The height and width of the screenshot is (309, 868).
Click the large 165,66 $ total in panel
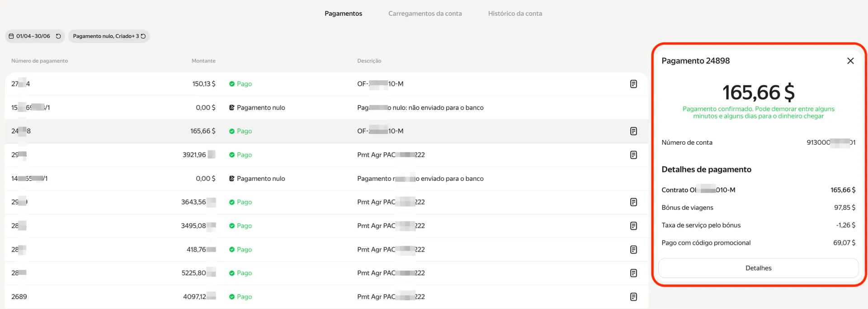click(x=758, y=92)
